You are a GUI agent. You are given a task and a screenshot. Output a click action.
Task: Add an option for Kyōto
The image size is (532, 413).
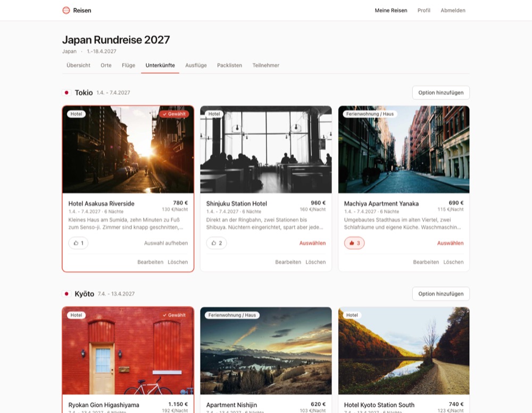click(440, 293)
